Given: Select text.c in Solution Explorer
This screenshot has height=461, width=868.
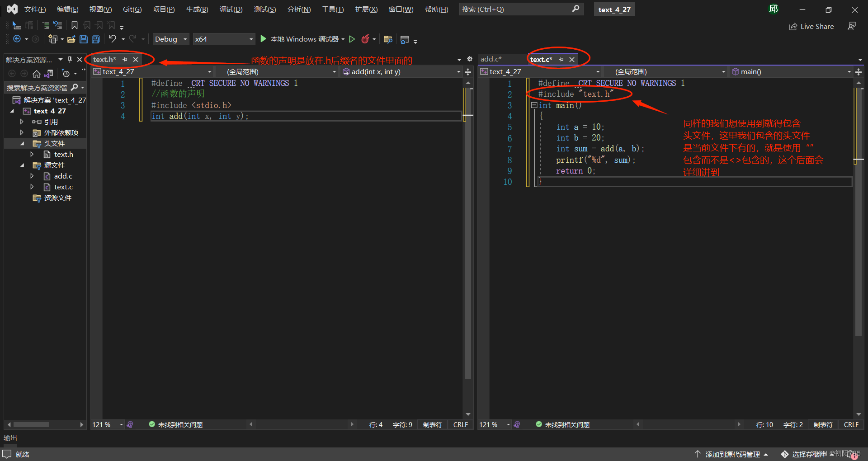Looking at the screenshot, I should pyautogui.click(x=63, y=187).
